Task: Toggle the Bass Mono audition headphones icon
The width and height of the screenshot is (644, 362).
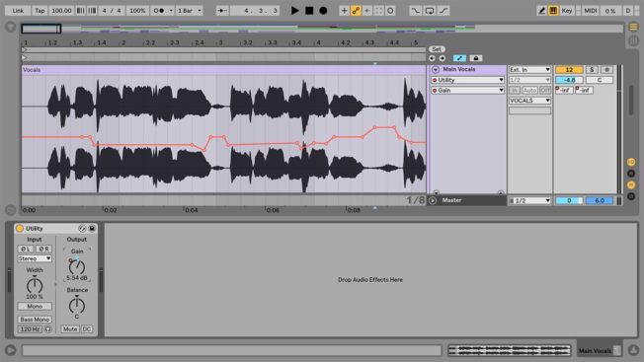Action: (48, 329)
